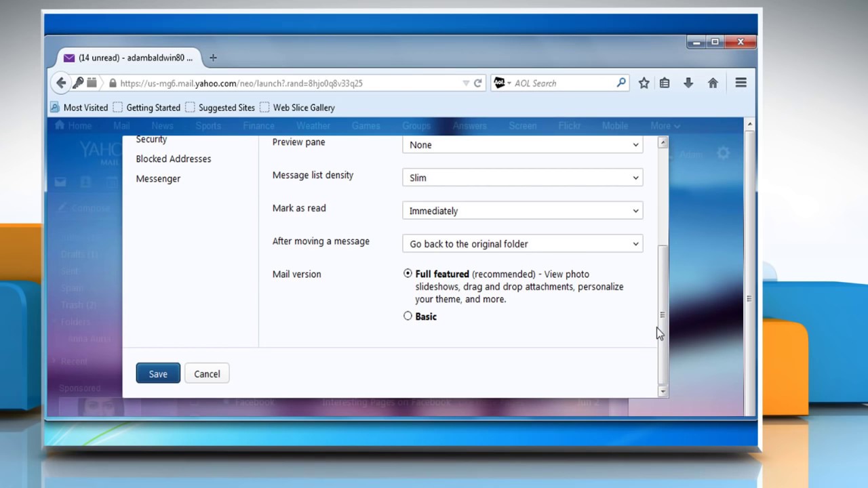
Task: View site info via the padlock icon
Action: pyautogui.click(x=113, y=83)
